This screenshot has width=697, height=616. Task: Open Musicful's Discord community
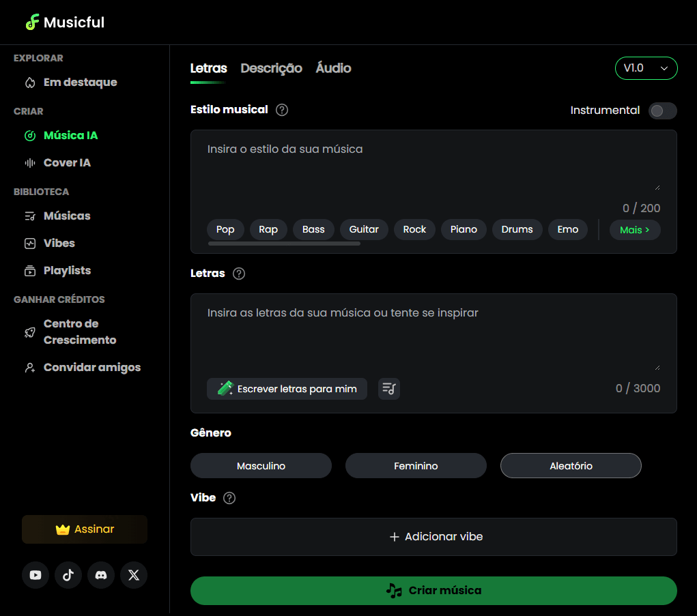pos(100,575)
